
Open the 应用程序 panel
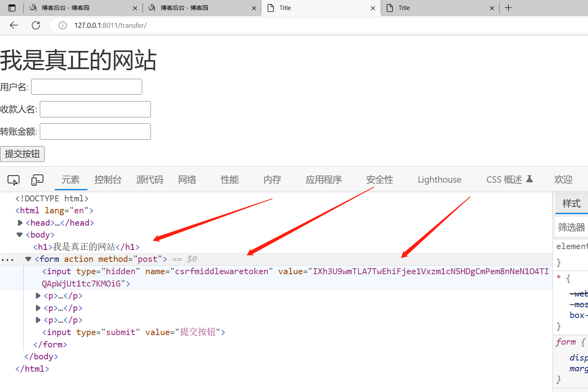click(x=324, y=180)
